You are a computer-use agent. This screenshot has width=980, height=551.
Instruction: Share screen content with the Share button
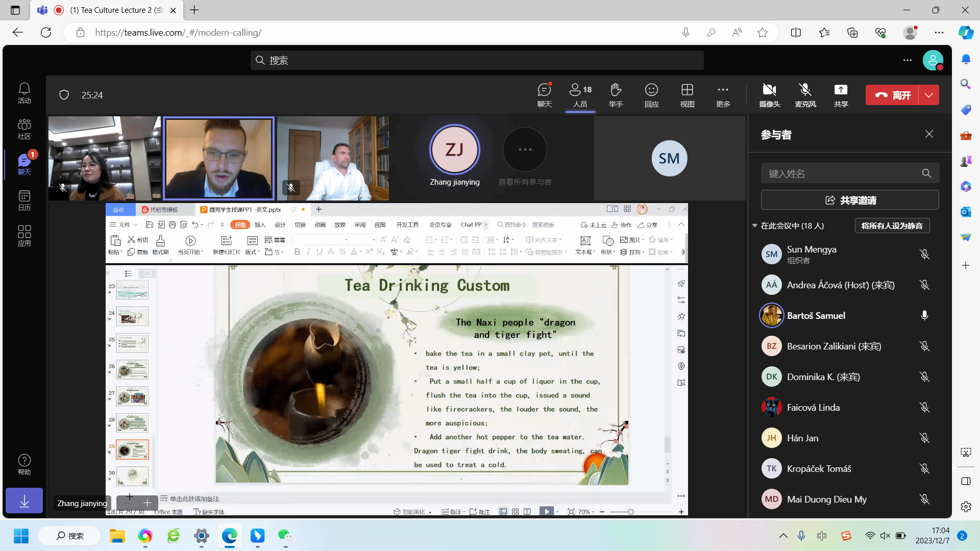[841, 95]
